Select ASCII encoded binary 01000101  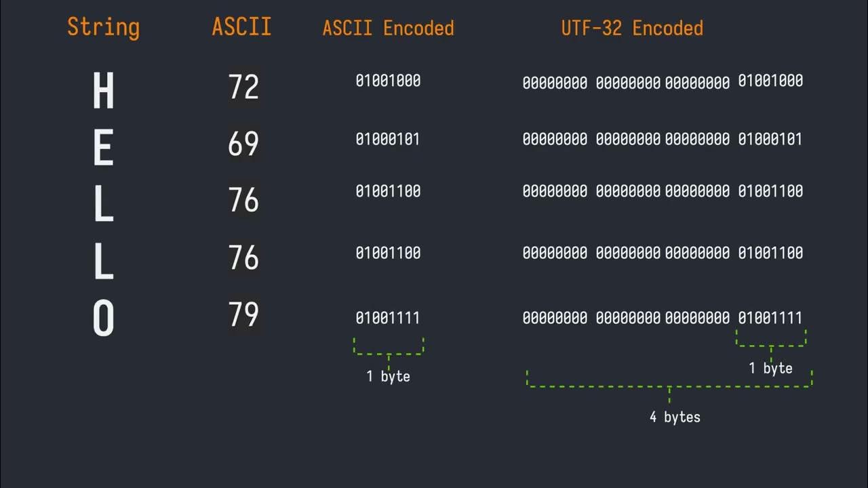tap(388, 140)
